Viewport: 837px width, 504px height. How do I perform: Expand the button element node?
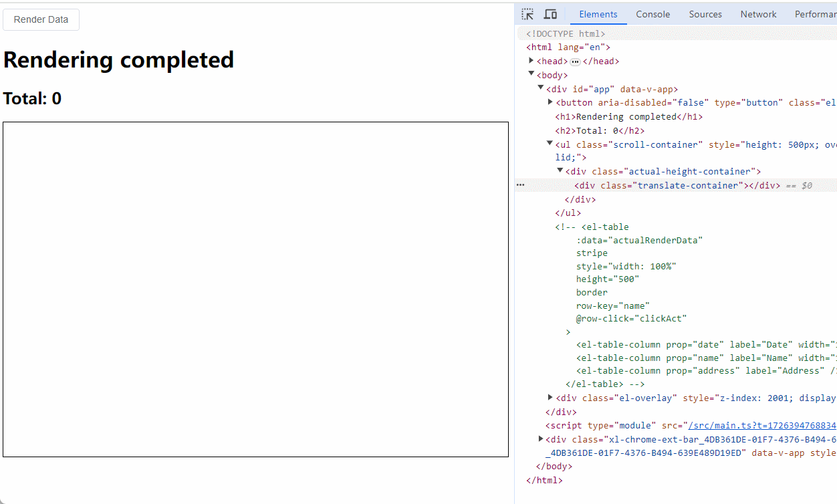pos(550,102)
